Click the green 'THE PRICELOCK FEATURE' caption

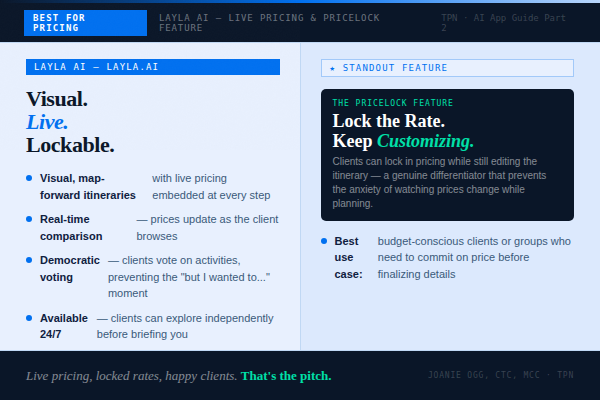click(393, 103)
